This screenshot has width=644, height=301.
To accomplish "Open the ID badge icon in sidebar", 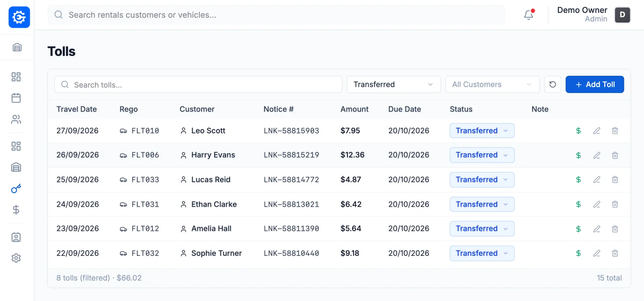I will tap(16, 237).
